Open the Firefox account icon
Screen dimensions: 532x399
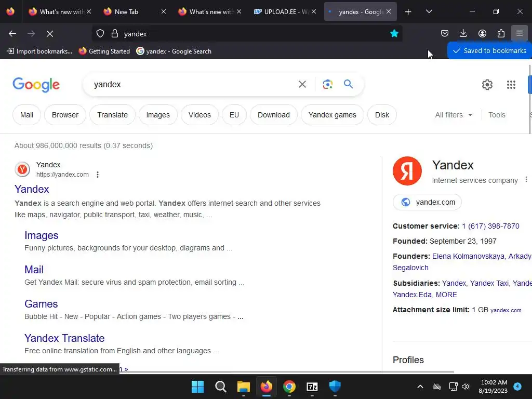tap(482, 33)
